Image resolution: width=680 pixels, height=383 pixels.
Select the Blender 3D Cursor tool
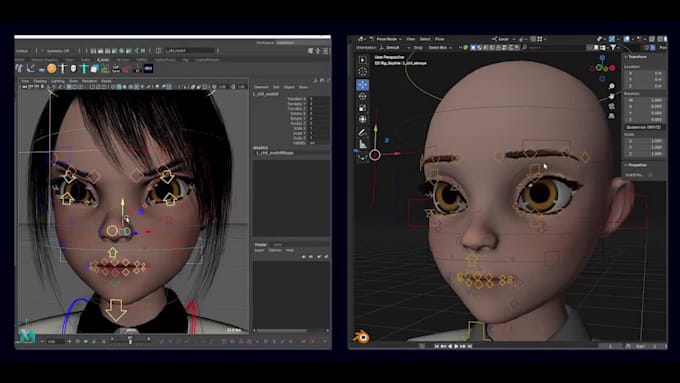point(363,72)
